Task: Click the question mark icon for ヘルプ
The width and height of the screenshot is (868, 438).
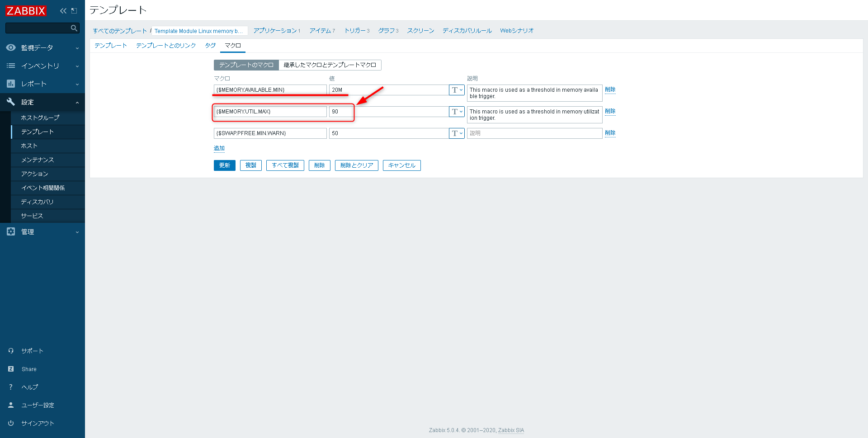Action: click(x=11, y=387)
